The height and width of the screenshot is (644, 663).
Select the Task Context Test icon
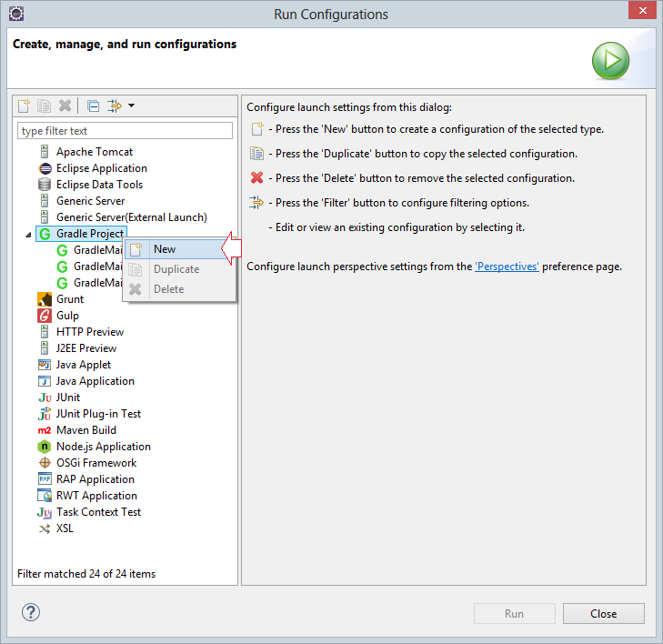tap(45, 512)
